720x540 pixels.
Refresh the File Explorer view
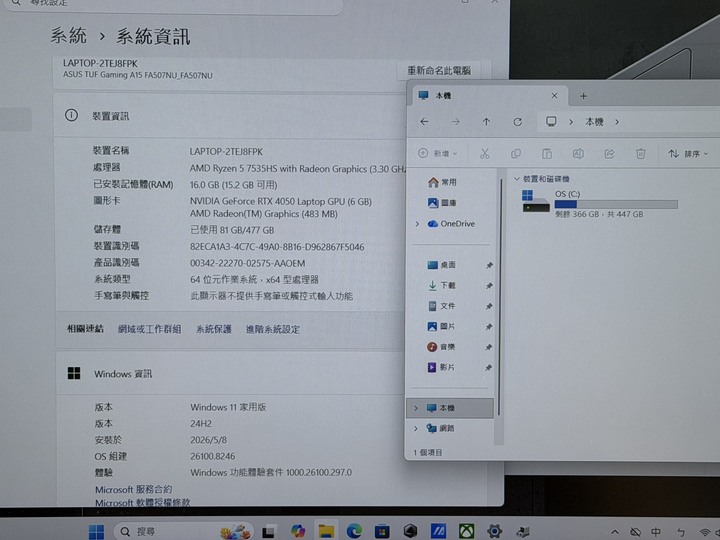click(518, 122)
